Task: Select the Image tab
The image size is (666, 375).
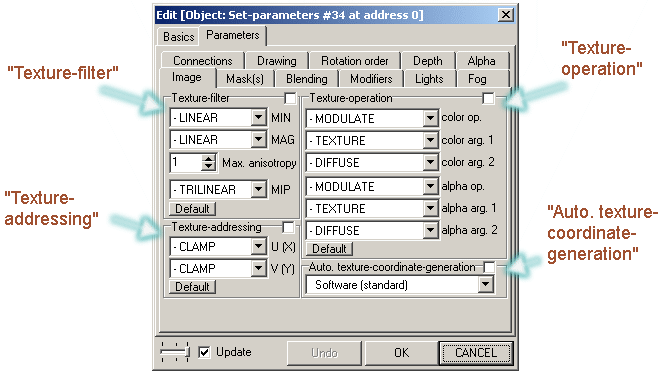Action: point(187,78)
